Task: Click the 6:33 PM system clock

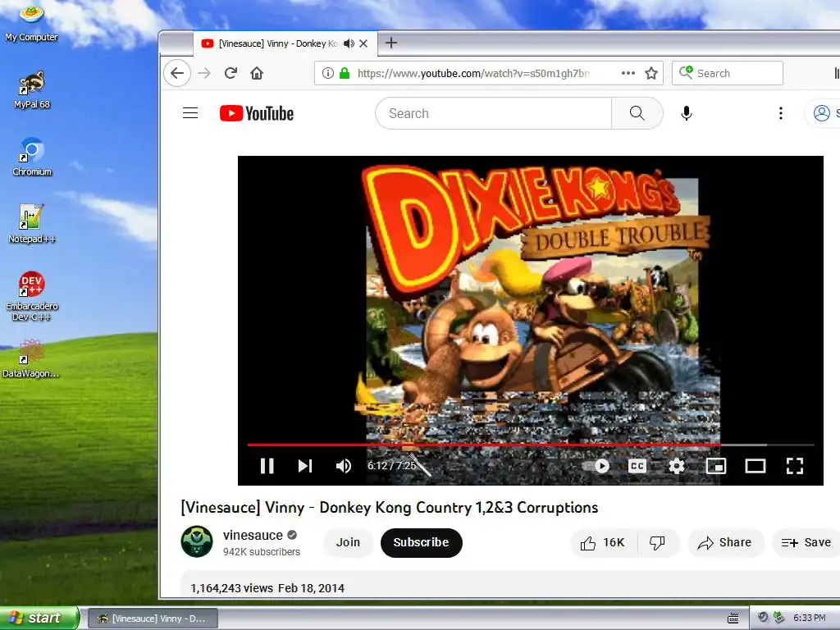Action: point(810,619)
